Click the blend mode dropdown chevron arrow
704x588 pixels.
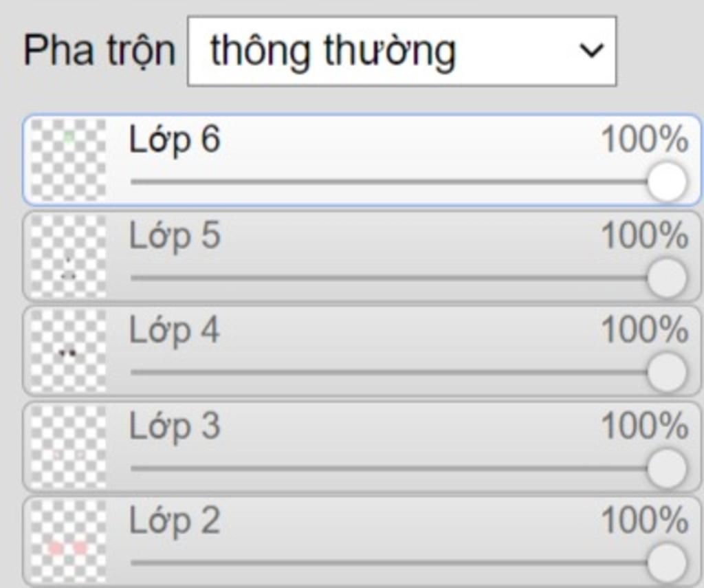pyautogui.click(x=591, y=51)
